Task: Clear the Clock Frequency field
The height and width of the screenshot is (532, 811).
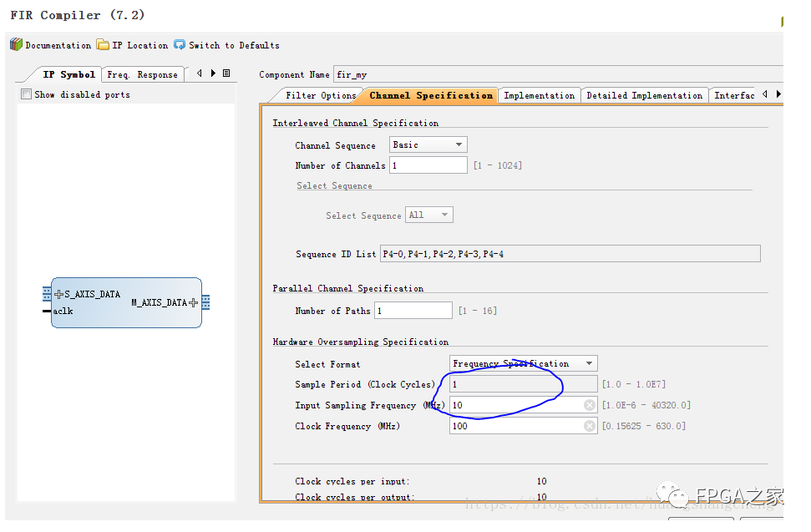Action: point(589,426)
